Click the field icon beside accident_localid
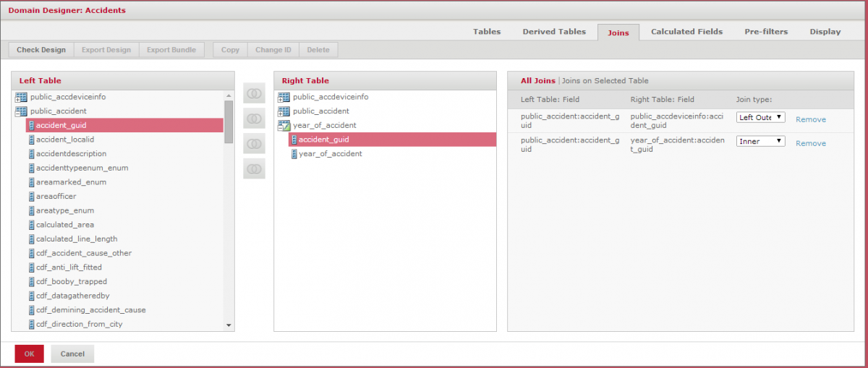The height and width of the screenshot is (368, 868). (31, 140)
